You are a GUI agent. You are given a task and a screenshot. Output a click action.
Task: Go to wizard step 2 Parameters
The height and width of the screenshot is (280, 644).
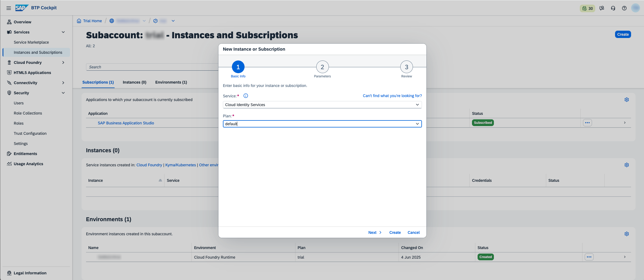point(322,67)
